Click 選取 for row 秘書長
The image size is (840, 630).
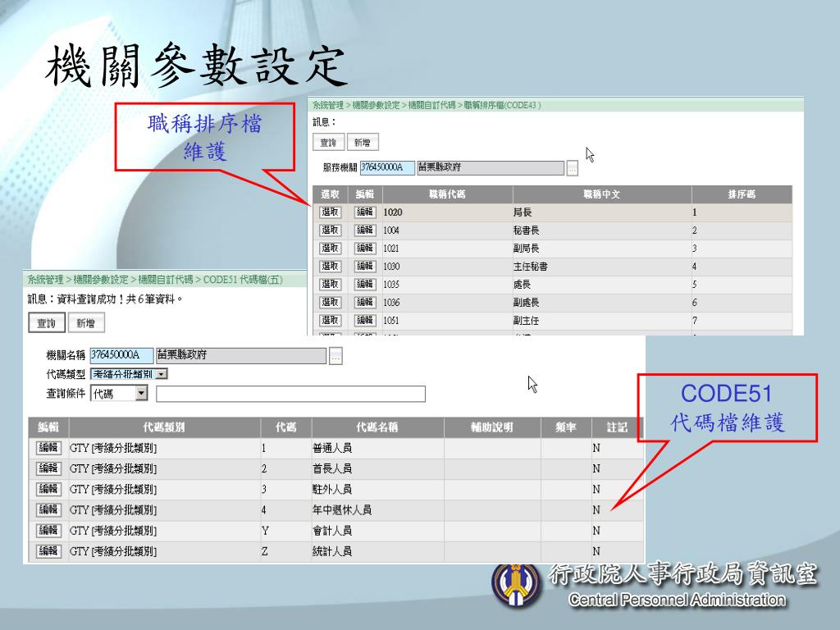330,231
